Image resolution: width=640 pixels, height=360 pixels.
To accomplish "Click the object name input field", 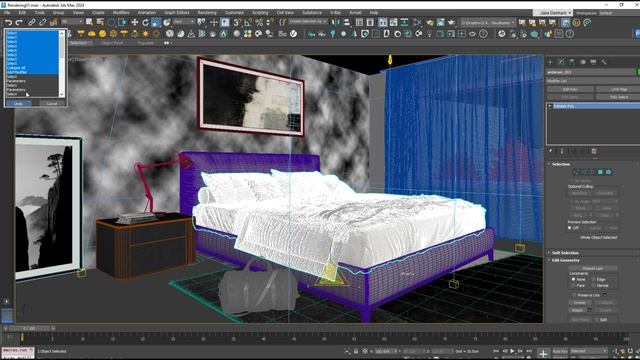I will coord(591,72).
